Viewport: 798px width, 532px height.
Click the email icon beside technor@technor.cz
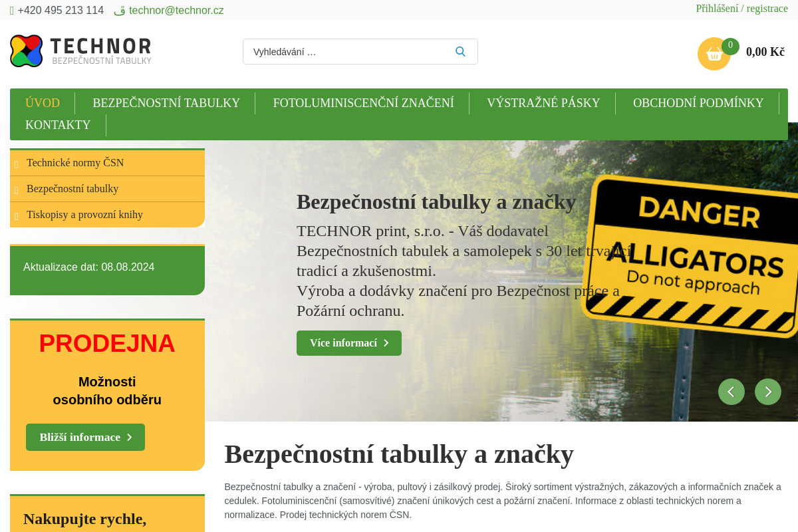pos(118,11)
